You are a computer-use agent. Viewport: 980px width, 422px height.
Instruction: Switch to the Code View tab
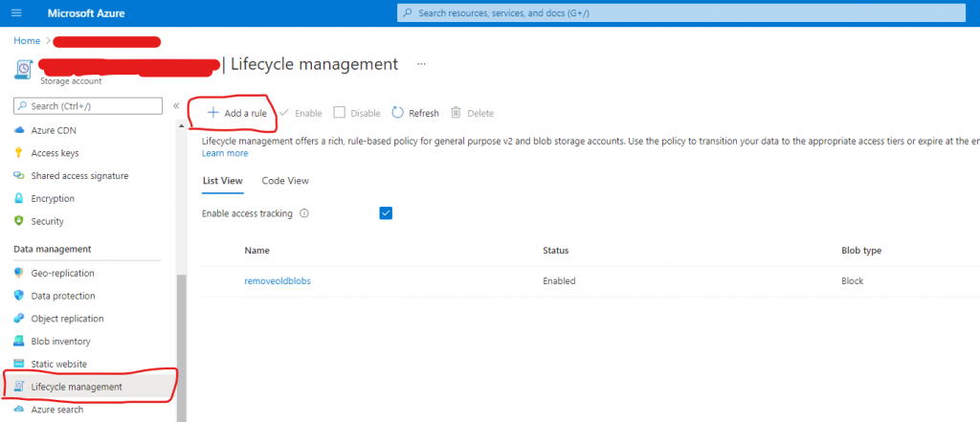[x=285, y=181]
